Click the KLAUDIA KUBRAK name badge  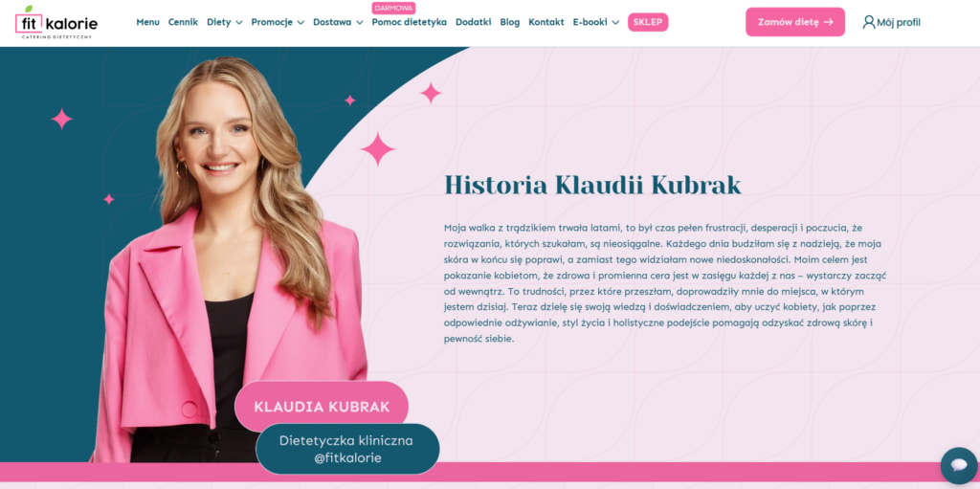(x=322, y=407)
